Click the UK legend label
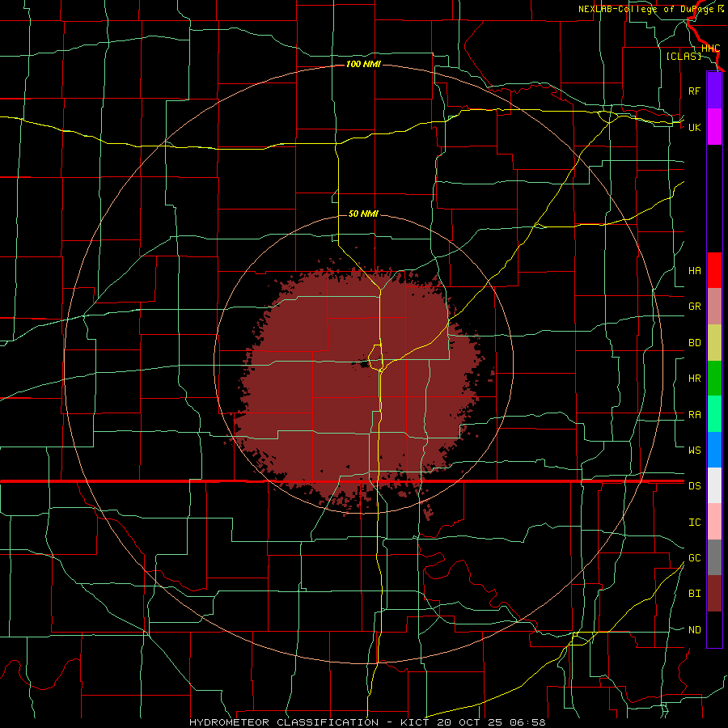This screenshot has height=728, width=728. tap(694, 127)
